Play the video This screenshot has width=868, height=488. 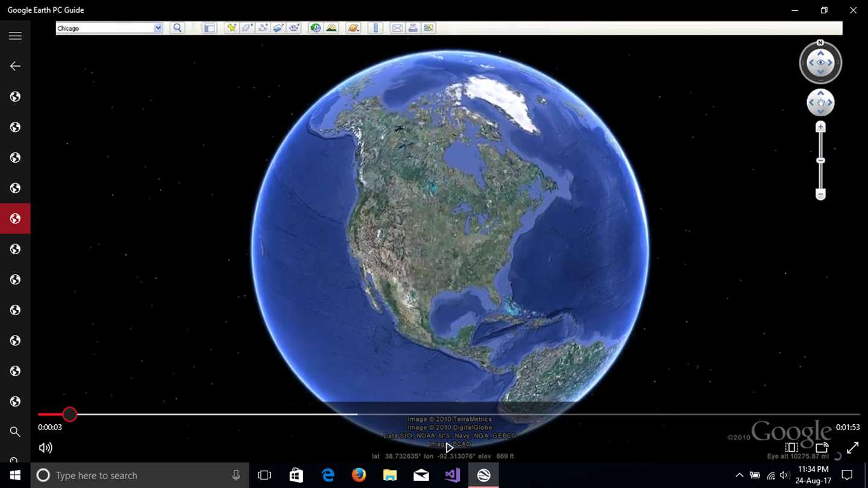pyautogui.click(x=449, y=448)
